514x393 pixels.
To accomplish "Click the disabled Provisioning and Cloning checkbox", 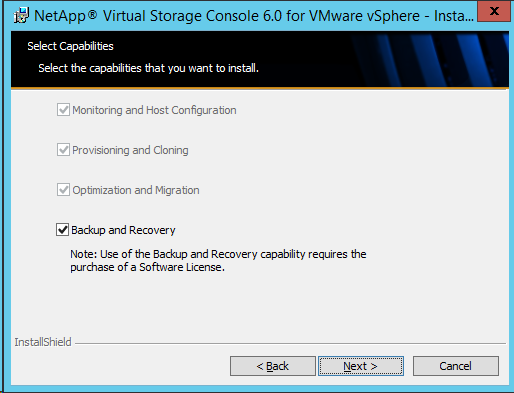I will click(63, 150).
